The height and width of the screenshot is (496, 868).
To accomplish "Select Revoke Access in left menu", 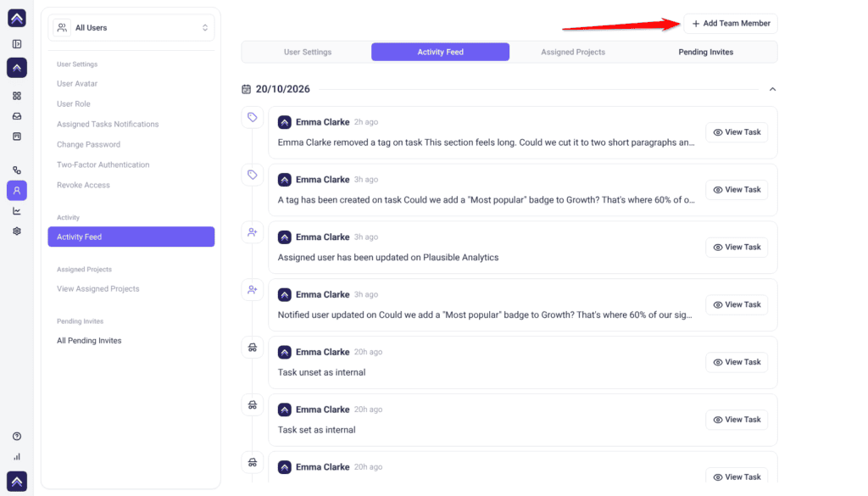I will point(83,185).
